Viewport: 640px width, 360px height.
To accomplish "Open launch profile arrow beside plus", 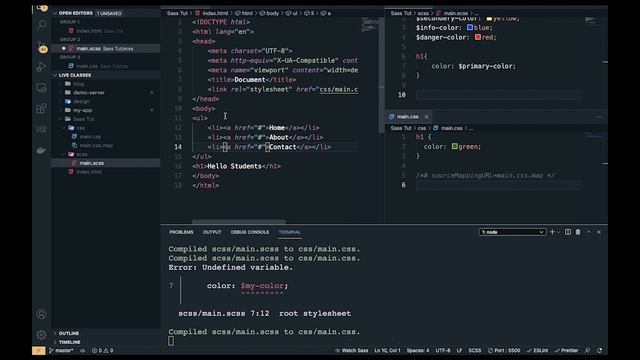I will (558, 232).
